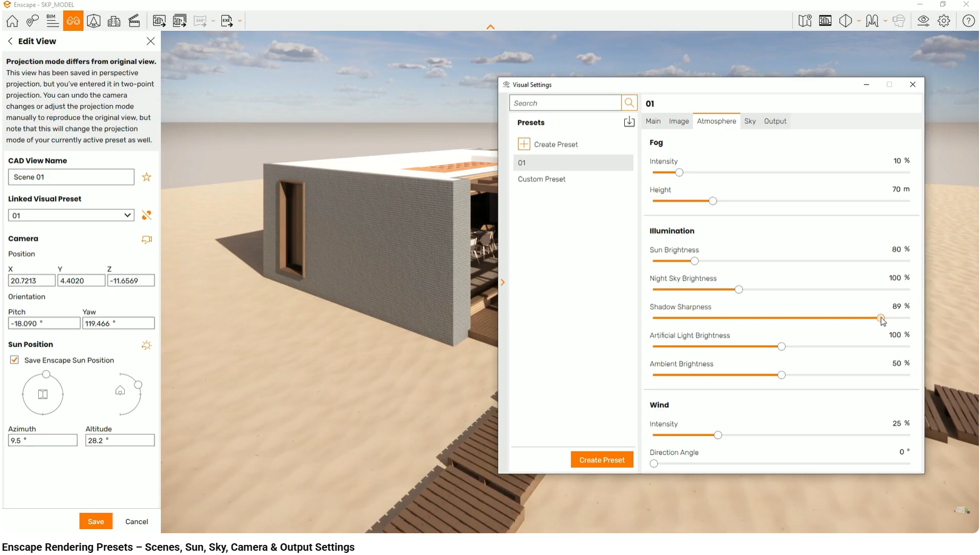Unlink the visual preset with the chain icon
The height and width of the screenshot is (555, 980).
pos(147,215)
